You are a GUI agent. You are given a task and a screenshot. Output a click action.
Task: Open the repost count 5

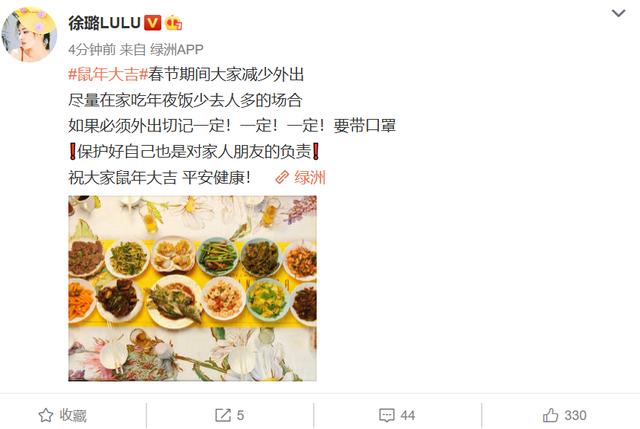(x=240, y=416)
